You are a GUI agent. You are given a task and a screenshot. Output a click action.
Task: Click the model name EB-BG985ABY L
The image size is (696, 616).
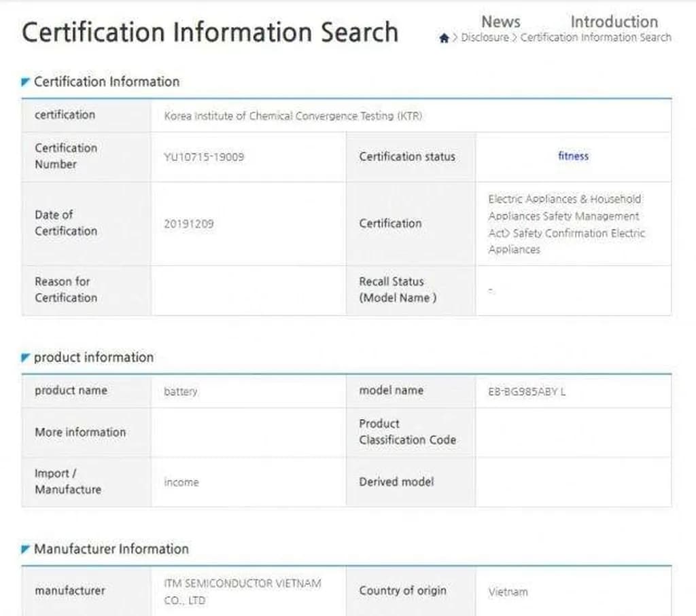(x=527, y=391)
